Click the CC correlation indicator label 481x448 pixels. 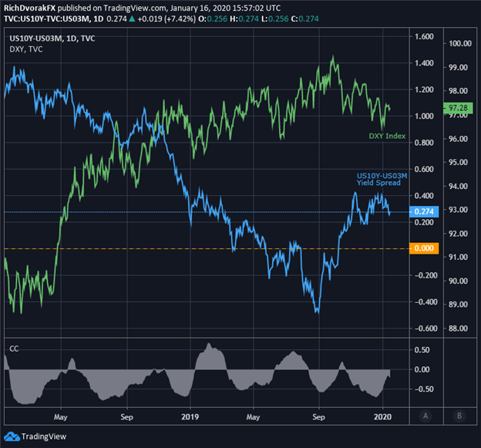14,349
